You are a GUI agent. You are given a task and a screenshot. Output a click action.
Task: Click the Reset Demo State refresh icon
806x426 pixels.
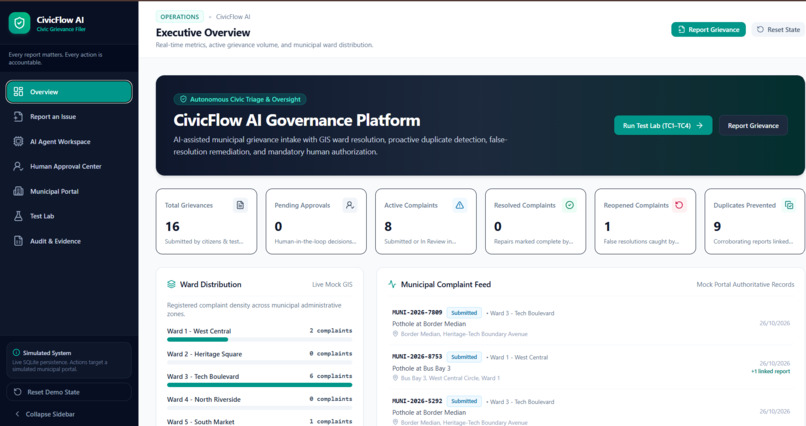tap(17, 392)
